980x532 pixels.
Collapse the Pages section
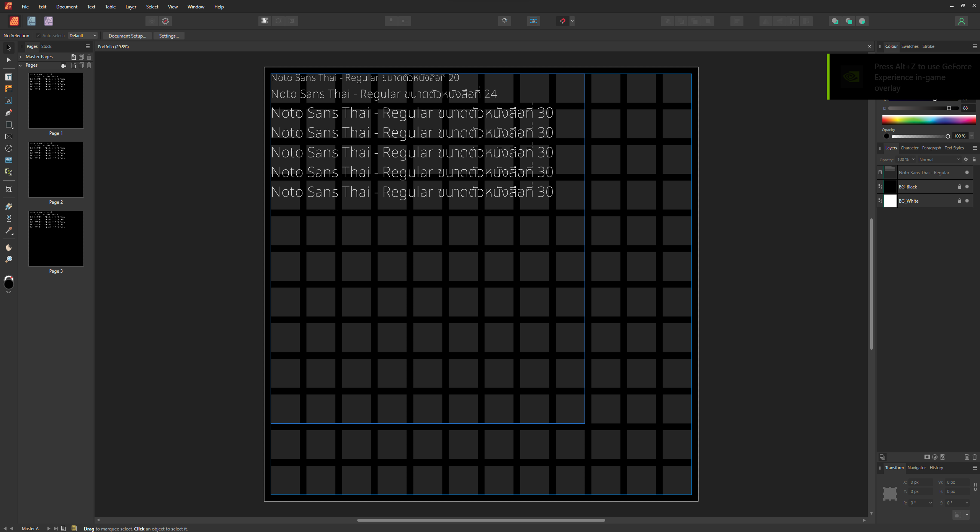[20, 65]
